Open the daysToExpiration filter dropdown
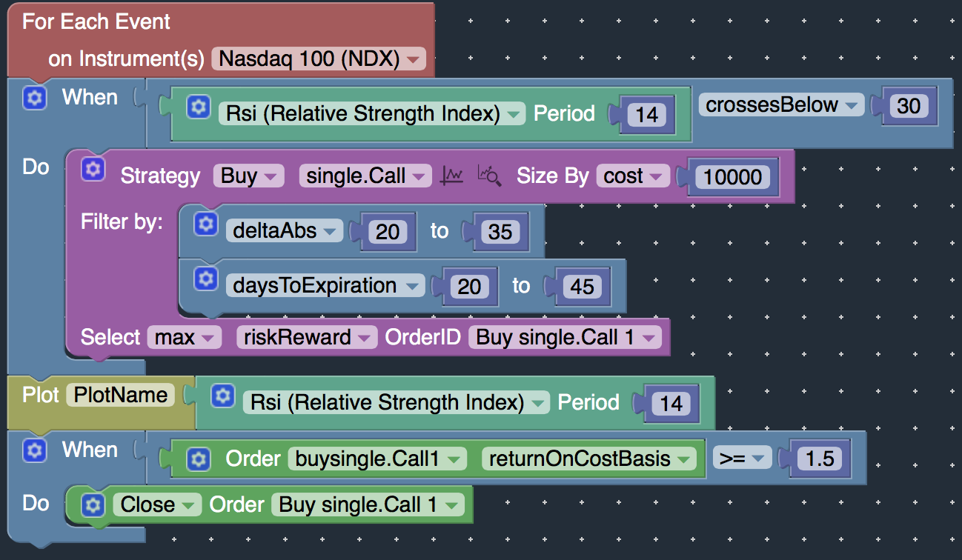 (325, 285)
